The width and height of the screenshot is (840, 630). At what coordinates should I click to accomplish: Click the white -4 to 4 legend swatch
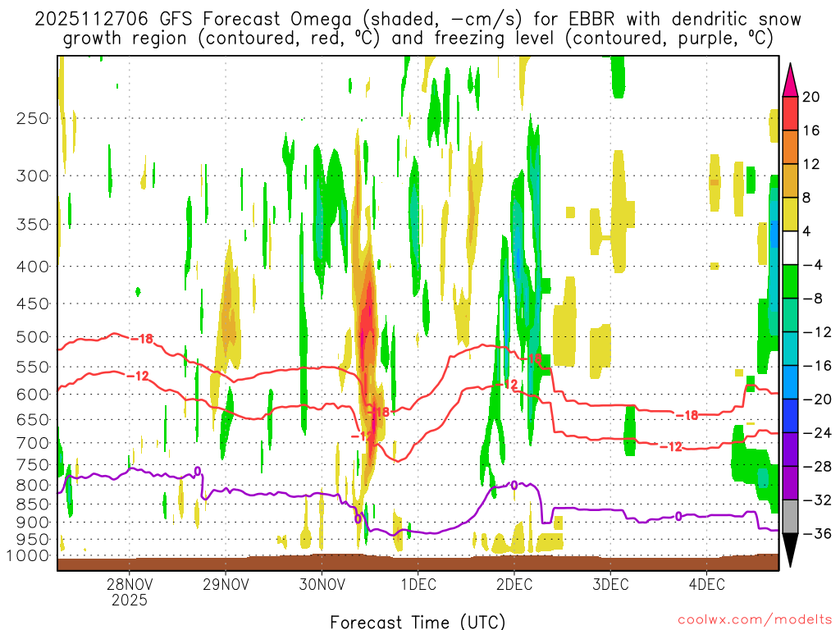coord(790,248)
